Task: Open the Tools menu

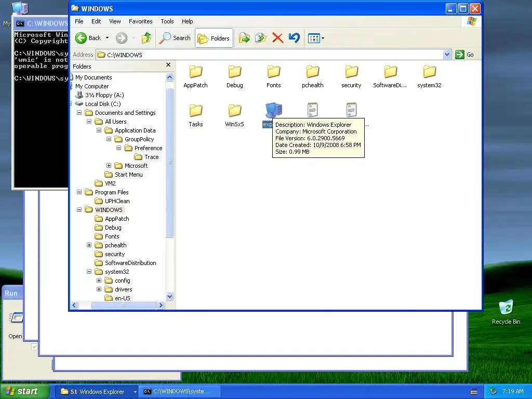Action: (x=167, y=21)
